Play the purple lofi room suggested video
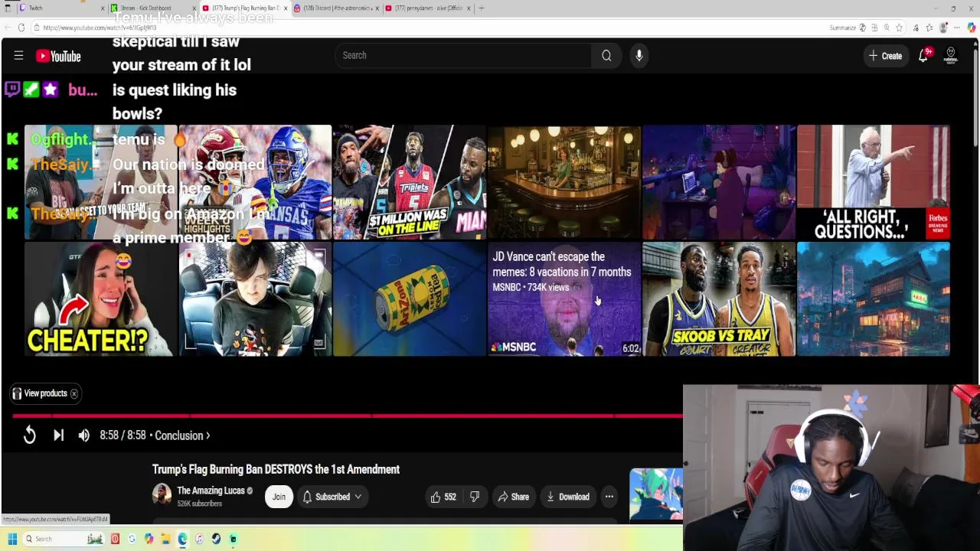The width and height of the screenshot is (980, 551). click(x=719, y=183)
